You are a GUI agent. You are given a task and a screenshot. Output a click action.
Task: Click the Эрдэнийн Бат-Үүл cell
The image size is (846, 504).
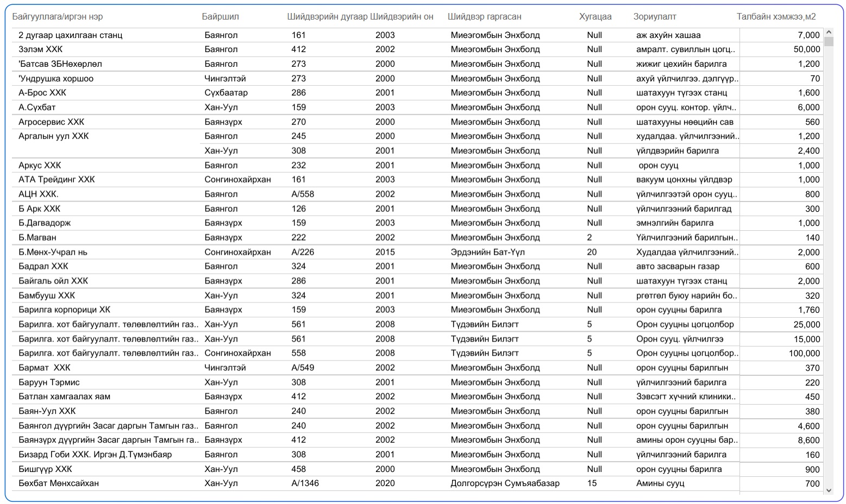pyautogui.click(x=487, y=252)
